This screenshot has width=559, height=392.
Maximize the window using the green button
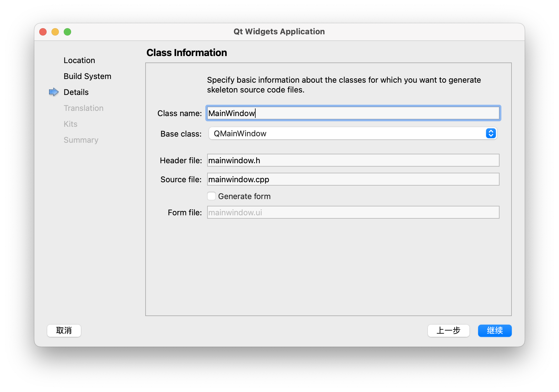click(x=67, y=32)
